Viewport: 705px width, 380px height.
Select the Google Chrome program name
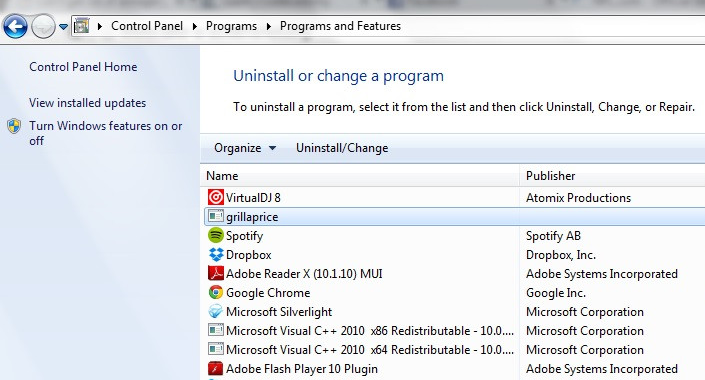pyautogui.click(x=268, y=293)
